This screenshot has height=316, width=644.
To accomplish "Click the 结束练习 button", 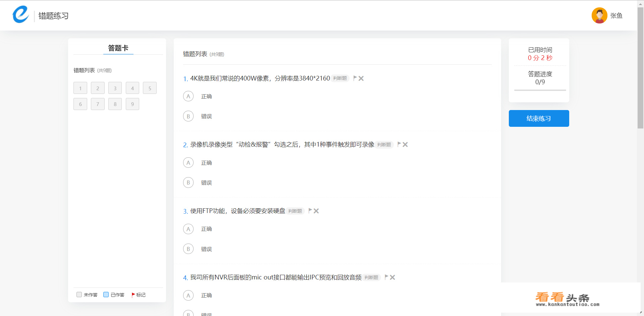I will click(539, 118).
